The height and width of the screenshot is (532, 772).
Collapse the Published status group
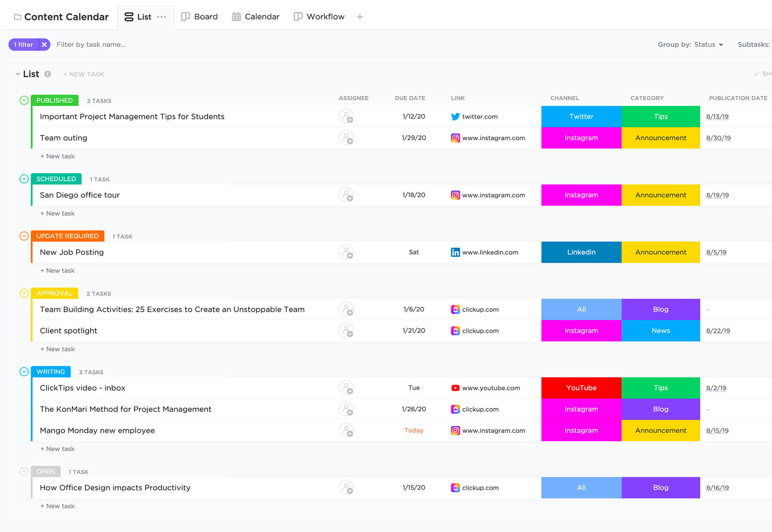[24, 100]
